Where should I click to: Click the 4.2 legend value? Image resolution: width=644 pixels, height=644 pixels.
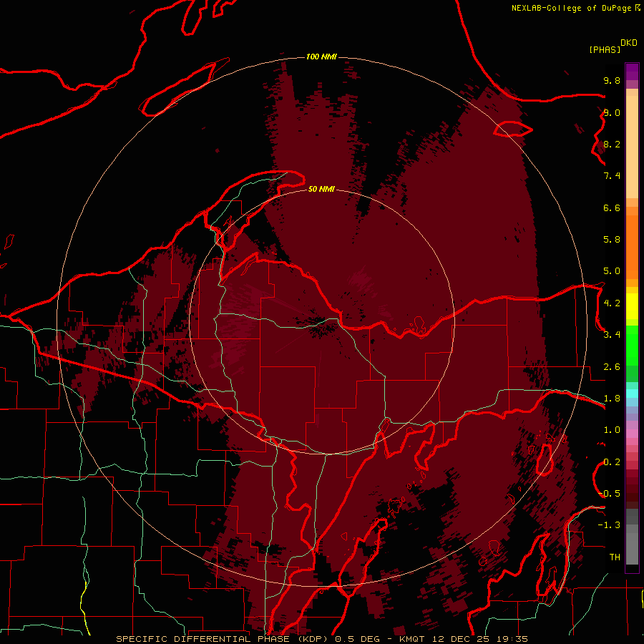pyautogui.click(x=612, y=303)
